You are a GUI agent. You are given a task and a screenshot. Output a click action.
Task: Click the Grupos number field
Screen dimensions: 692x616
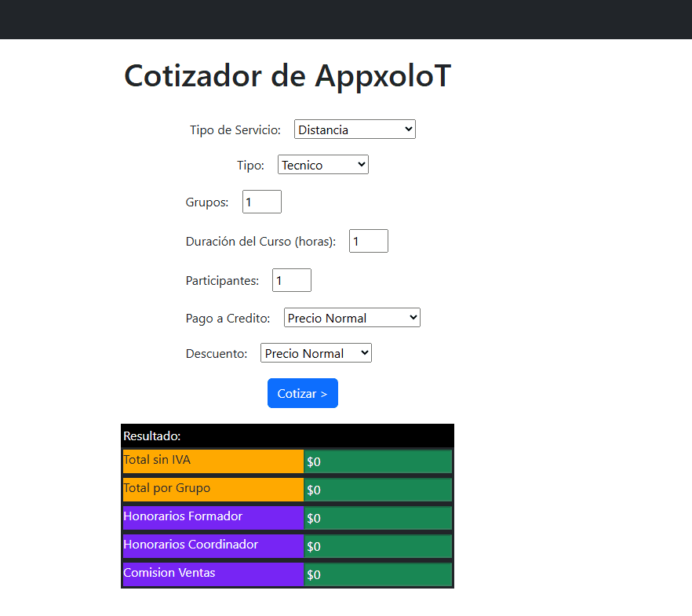[261, 202]
